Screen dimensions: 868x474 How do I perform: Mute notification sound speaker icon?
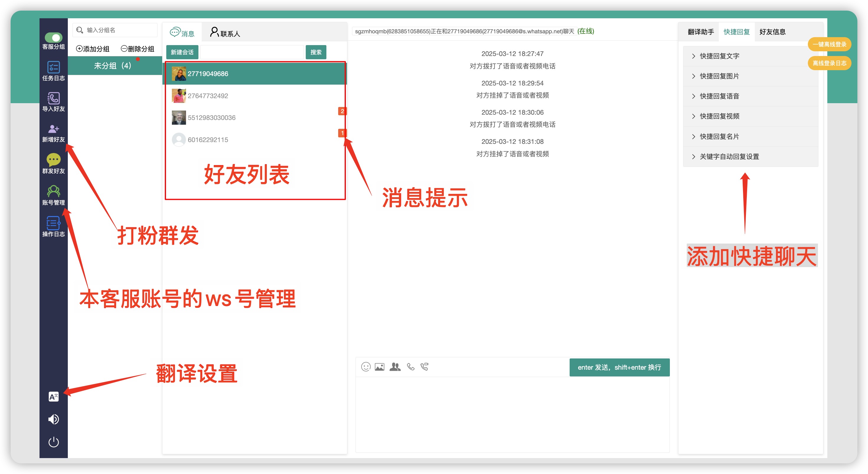tap(54, 419)
